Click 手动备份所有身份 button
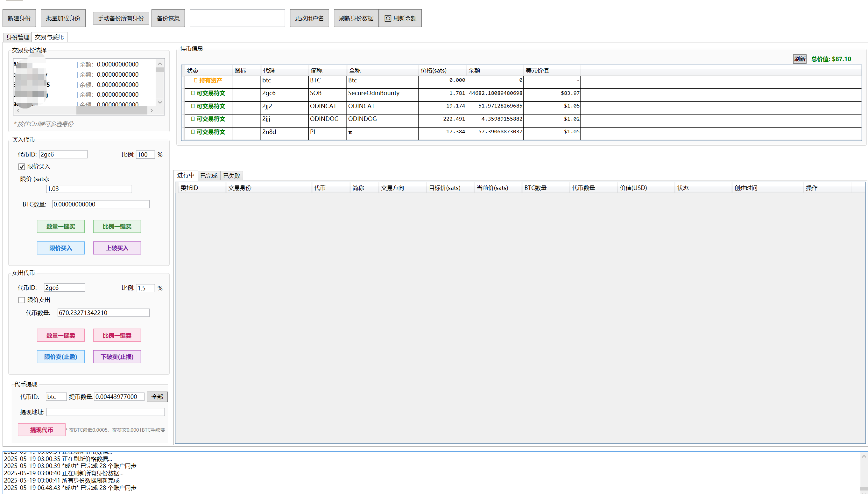Viewport: 868px width, 494px height. [121, 18]
